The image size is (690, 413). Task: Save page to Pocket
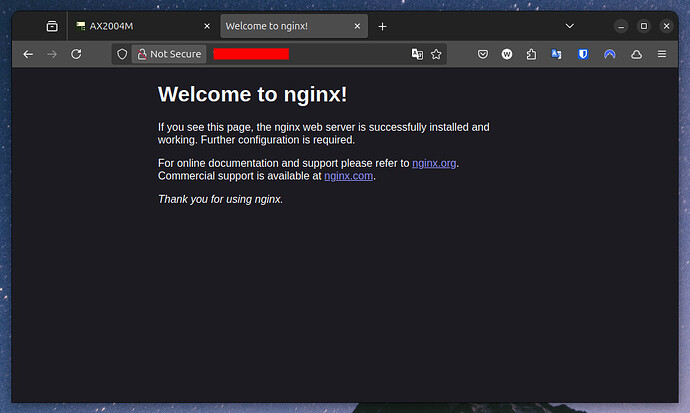point(483,54)
